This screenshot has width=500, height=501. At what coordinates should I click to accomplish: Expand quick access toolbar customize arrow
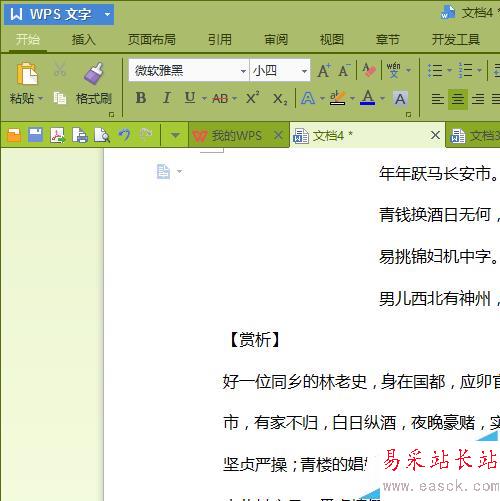click(175, 135)
